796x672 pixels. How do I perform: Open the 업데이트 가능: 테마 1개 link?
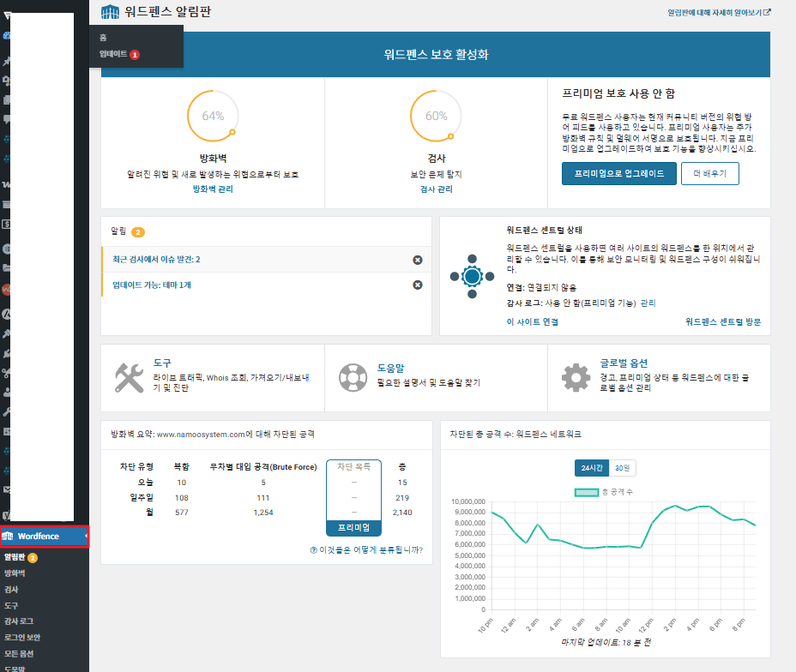(x=152, y=285)
